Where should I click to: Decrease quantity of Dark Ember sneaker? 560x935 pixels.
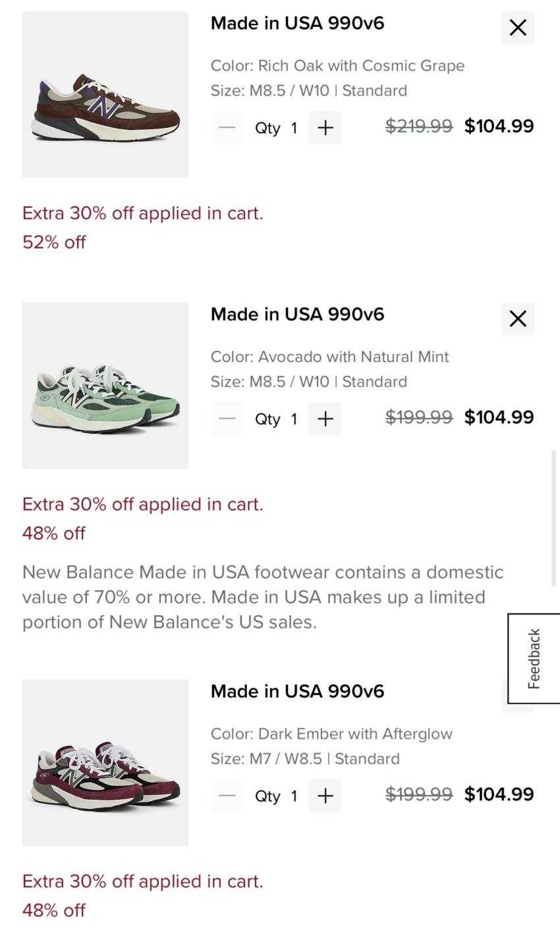pos(227,796)
